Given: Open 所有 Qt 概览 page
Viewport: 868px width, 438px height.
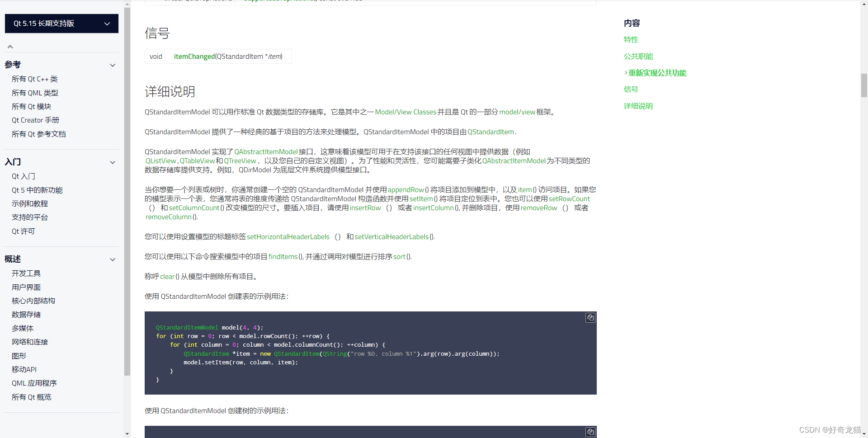Looking at the screenshot, I should (31, 397).
